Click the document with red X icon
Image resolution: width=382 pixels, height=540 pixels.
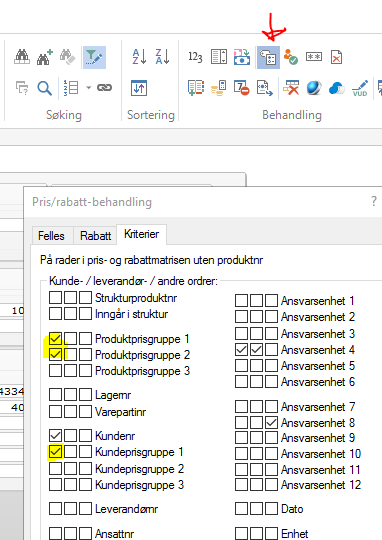(336, 57)
